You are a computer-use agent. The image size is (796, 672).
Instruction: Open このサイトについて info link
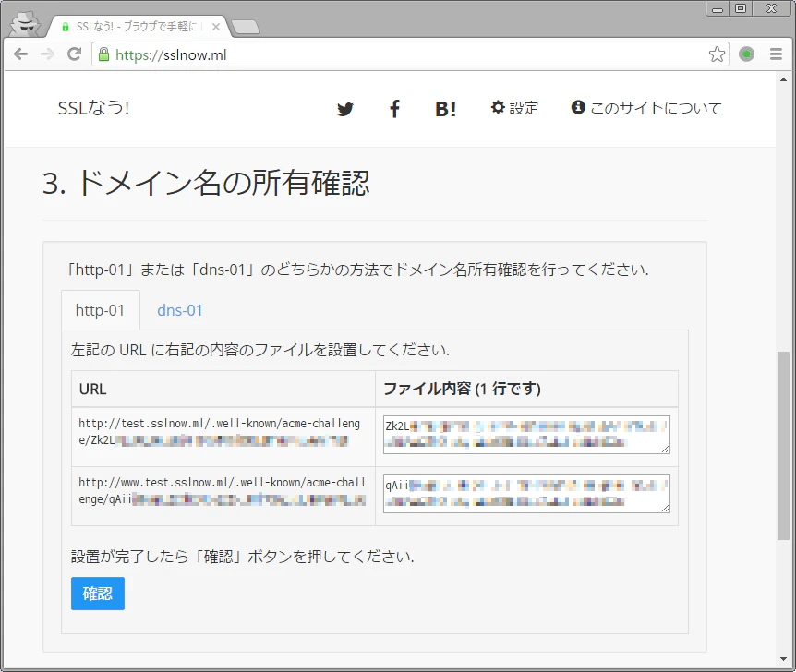tap(646, 108)
